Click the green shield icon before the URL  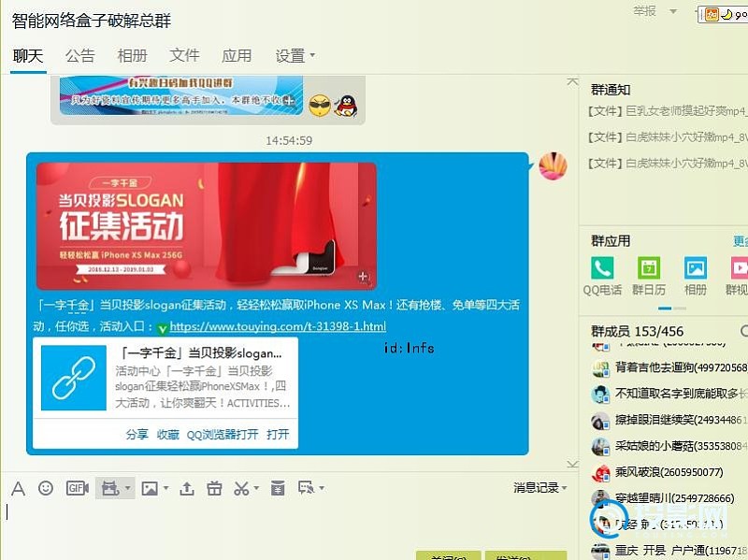[162, 328]
